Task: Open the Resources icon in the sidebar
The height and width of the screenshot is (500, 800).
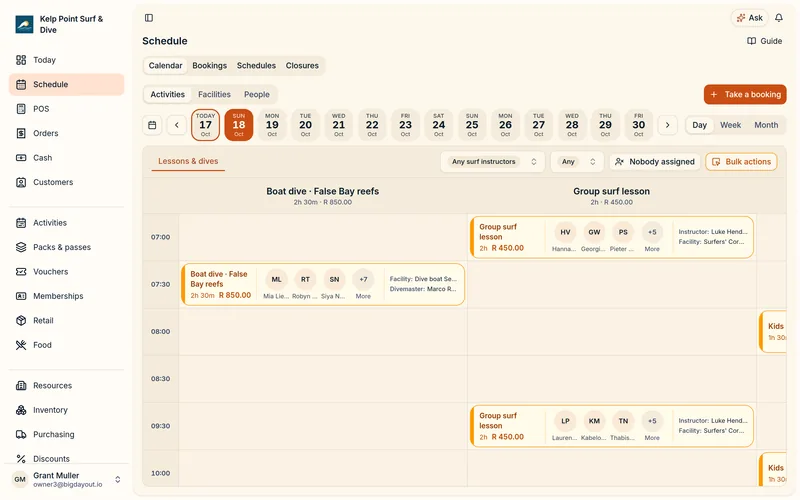Action: tap(21, 386)
